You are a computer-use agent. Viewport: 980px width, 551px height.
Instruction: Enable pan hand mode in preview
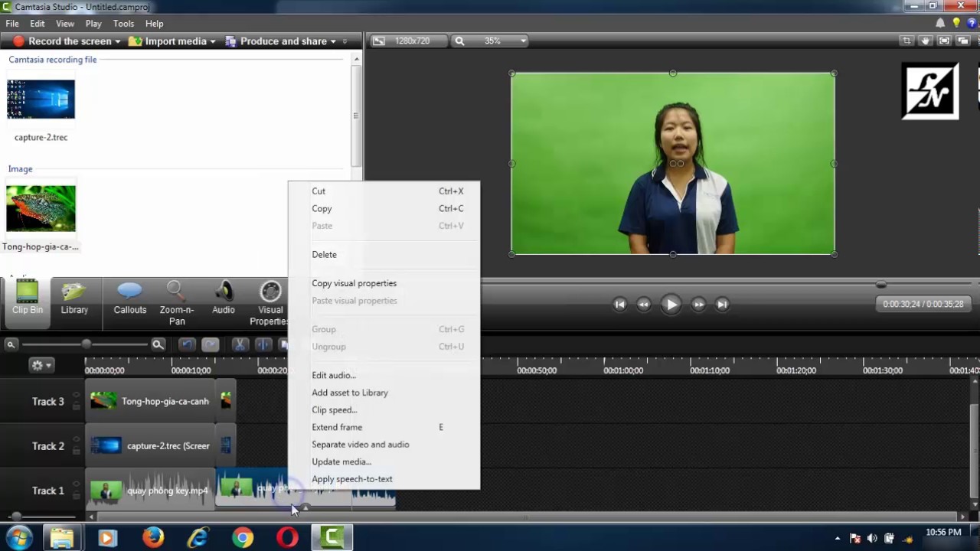pos(926,41)
